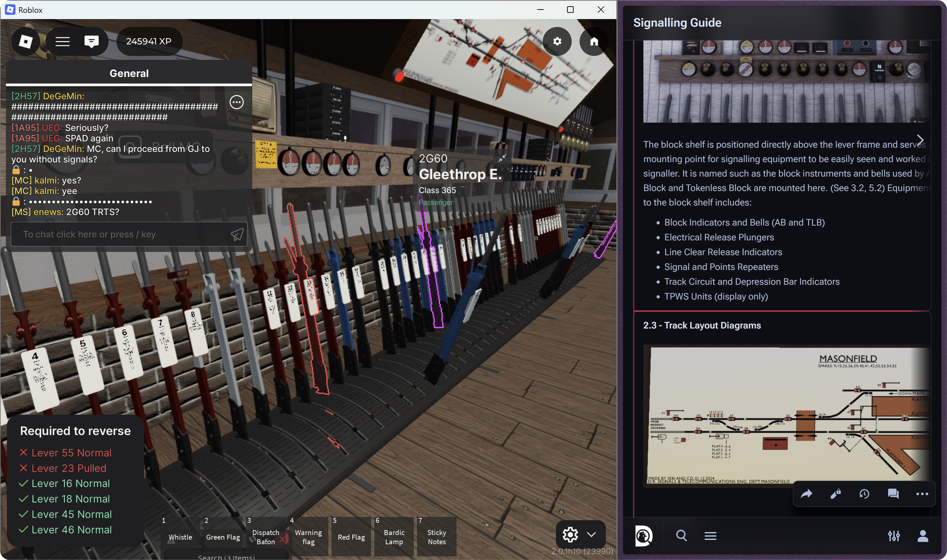Click the in-game settings gear button
Image resolution: width=947 pixels, height=560 pixels.
point(557,41)
